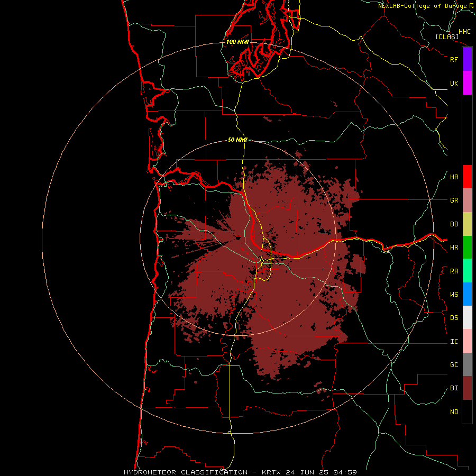
Task: Click the UK magenta legend swatch
Action: coord(467,83)
